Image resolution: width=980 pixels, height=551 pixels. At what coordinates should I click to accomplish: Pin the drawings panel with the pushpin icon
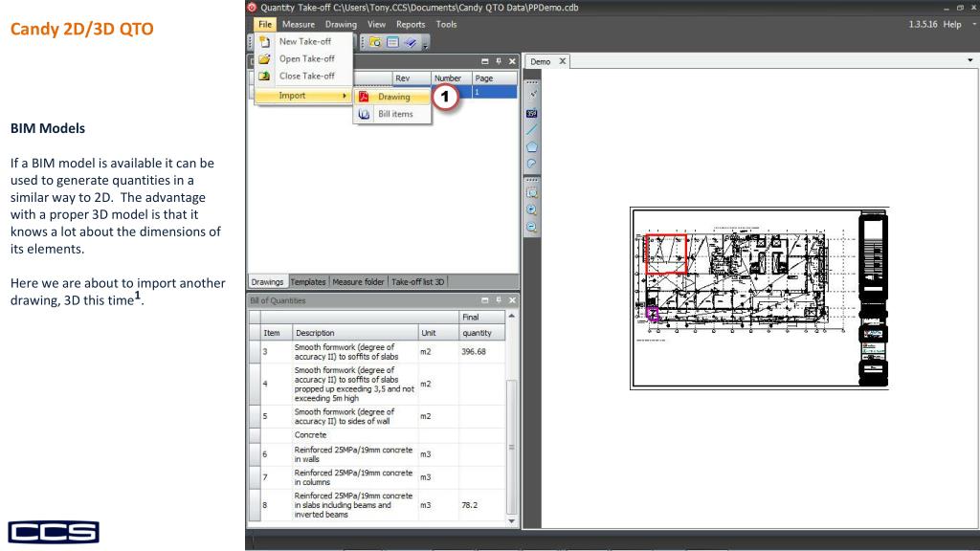(499, 61)
